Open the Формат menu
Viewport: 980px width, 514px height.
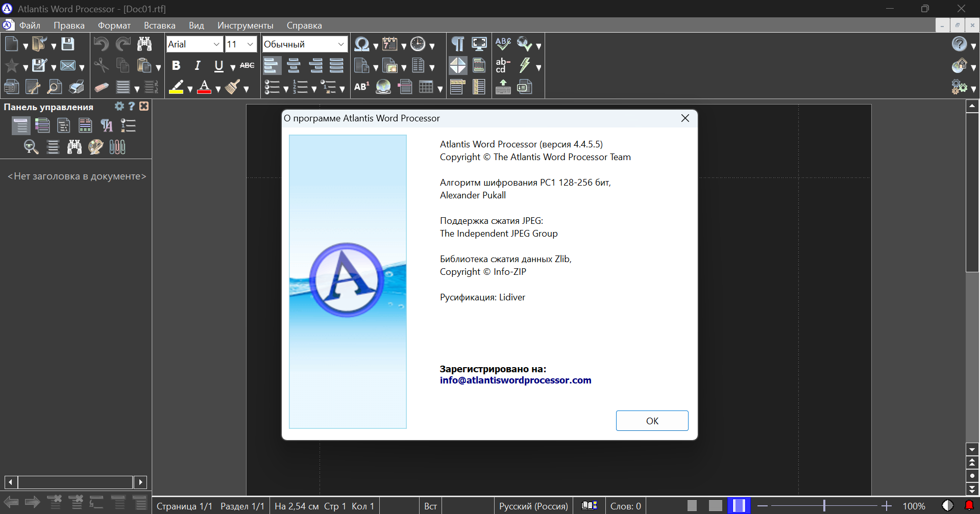(114, 25)
